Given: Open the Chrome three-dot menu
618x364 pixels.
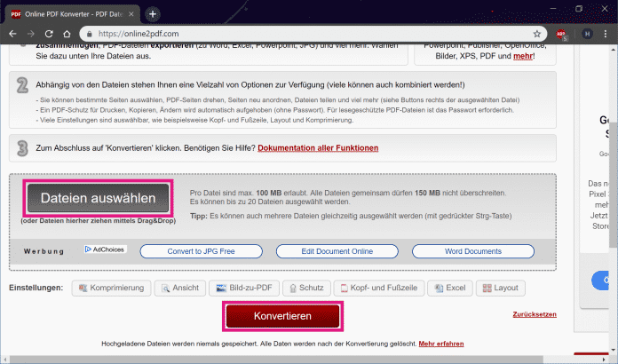Looking at the screenshot, I should [x=606, y=33].
